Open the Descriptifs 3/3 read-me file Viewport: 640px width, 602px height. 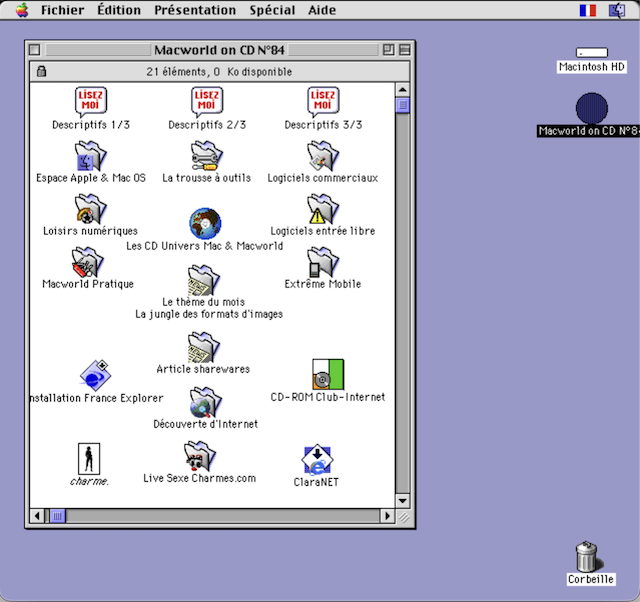point(323,101)
